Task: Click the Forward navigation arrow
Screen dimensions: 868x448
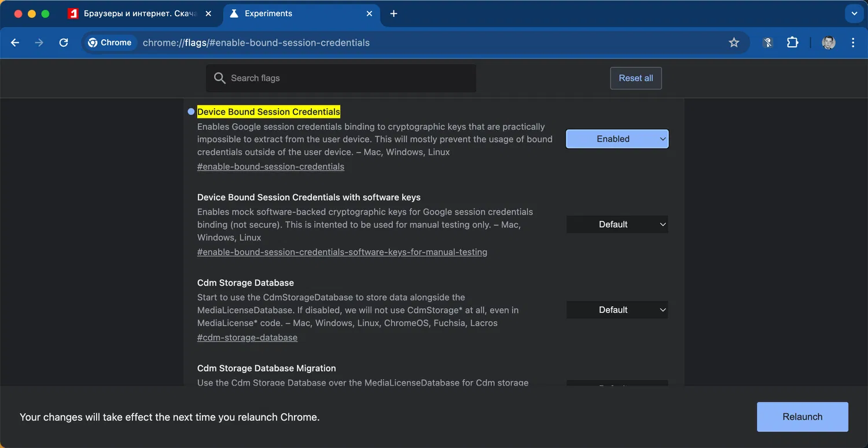Action: pos(39,43)
